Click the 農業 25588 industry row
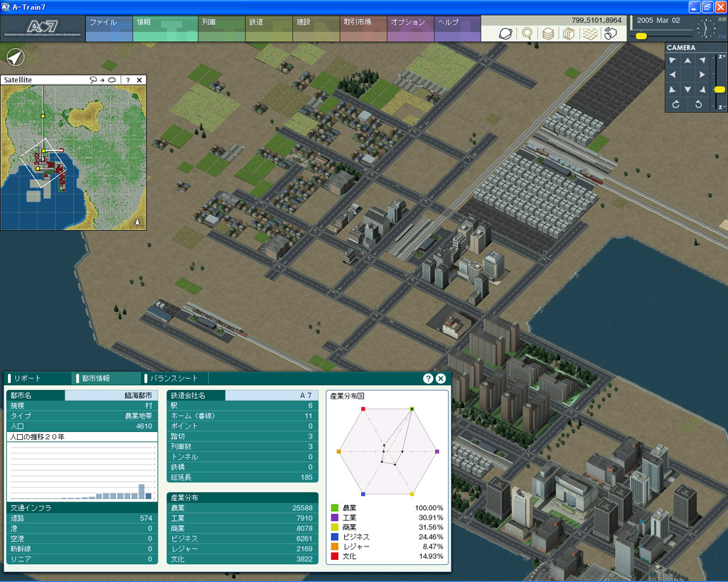 coord(242,508)
